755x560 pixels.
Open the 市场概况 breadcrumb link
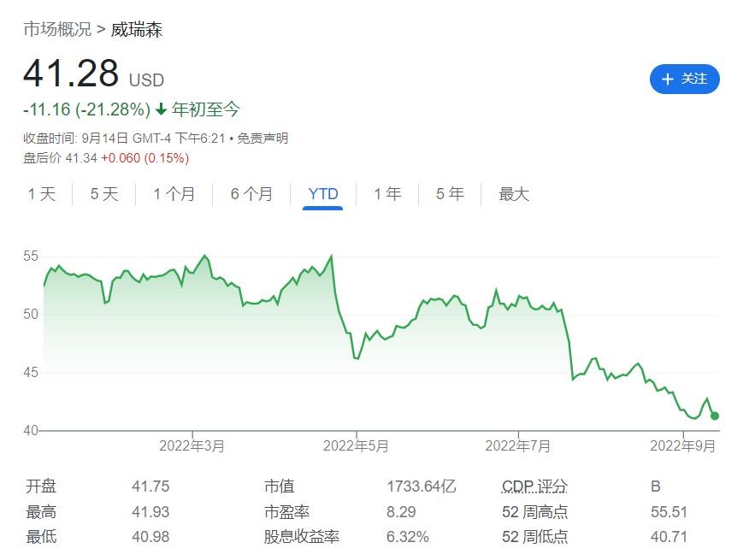pos(56,30)
